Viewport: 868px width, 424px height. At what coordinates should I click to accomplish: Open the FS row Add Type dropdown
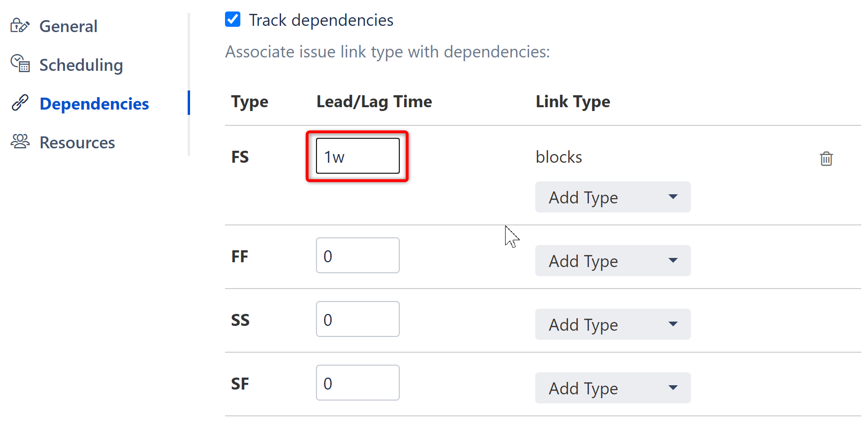point(612,197)
